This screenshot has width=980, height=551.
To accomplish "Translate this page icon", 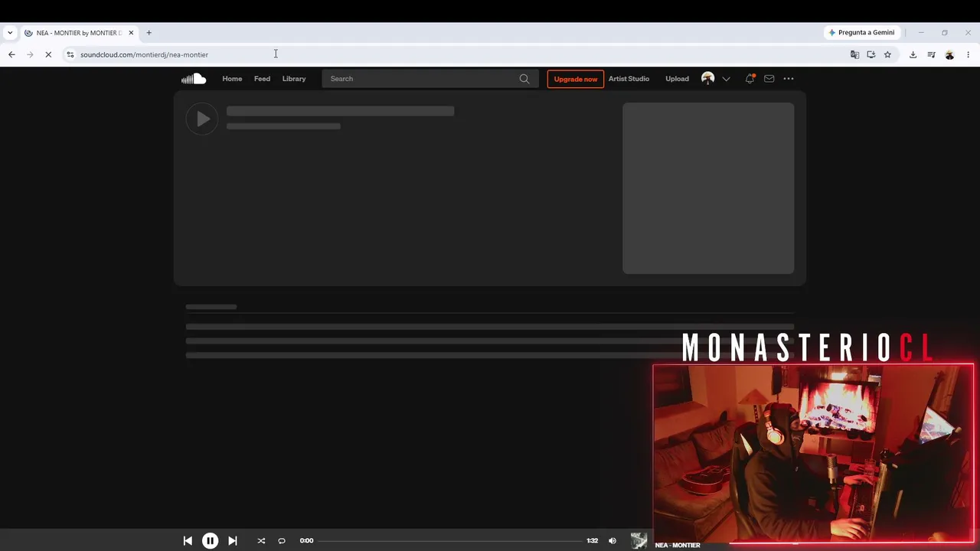I will pos(854,54).
